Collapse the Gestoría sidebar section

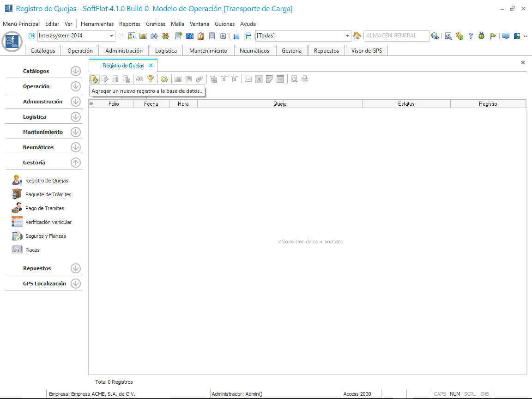coord(76,163)
